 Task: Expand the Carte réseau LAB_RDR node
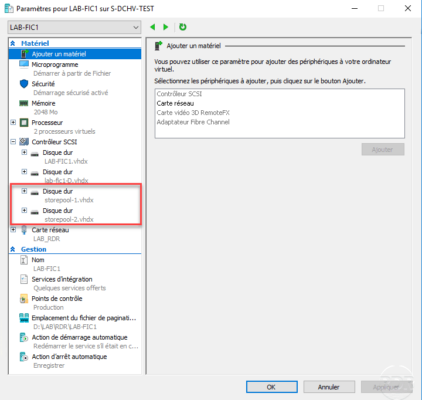click(13, 230)
